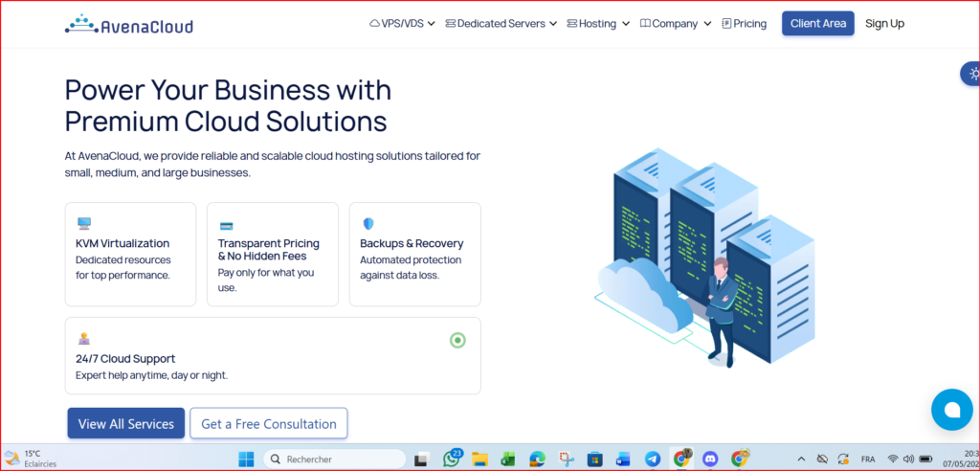Click the AvenaCloud logo
The height and width of the screenshot is (471, 980).
129,24
